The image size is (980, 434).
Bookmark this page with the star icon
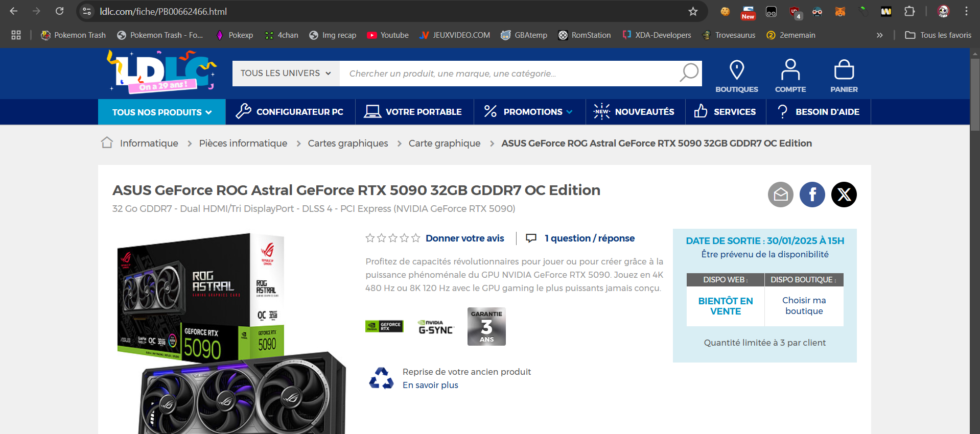pos(693,11)
